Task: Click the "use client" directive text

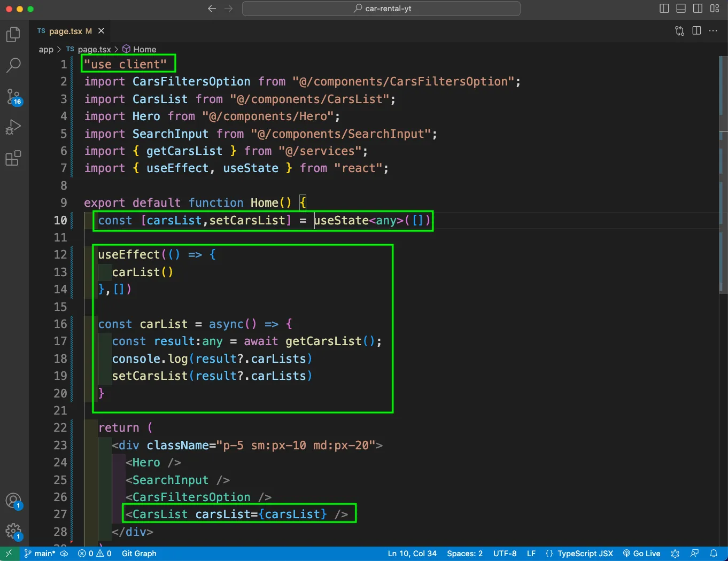Action: point(126,65)
